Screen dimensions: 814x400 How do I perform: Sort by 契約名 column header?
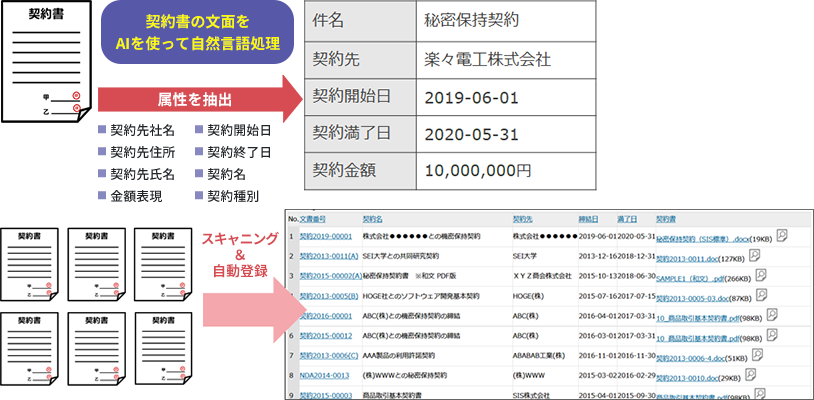click(x=372, y=219)
